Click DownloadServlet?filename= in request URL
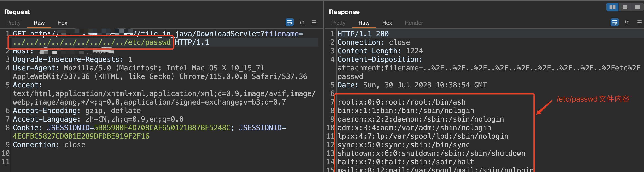644x172 pixels. [x=249, y=34]
